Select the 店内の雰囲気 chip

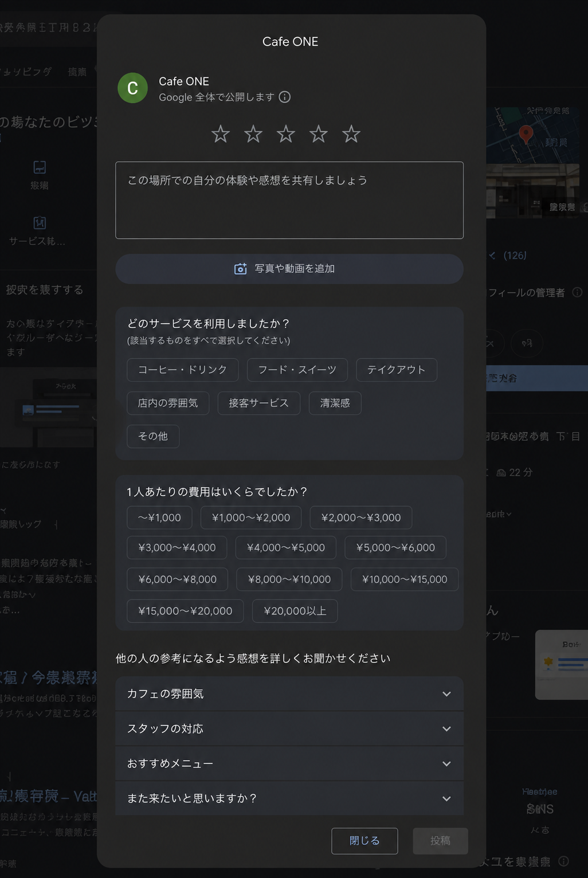(168, 403)
